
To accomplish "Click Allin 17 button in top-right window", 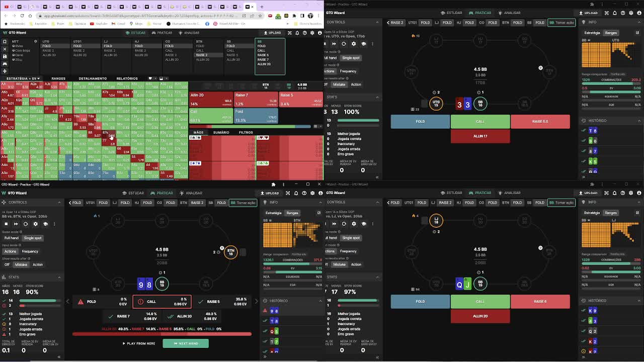I will [480, 136].
